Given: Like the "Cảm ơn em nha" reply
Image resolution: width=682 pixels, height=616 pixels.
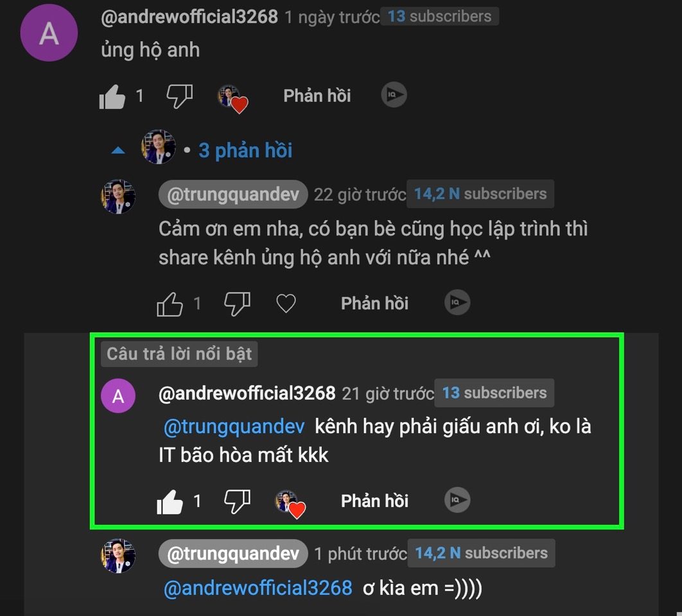Looking at the screenshot, I should coord(170,304).
